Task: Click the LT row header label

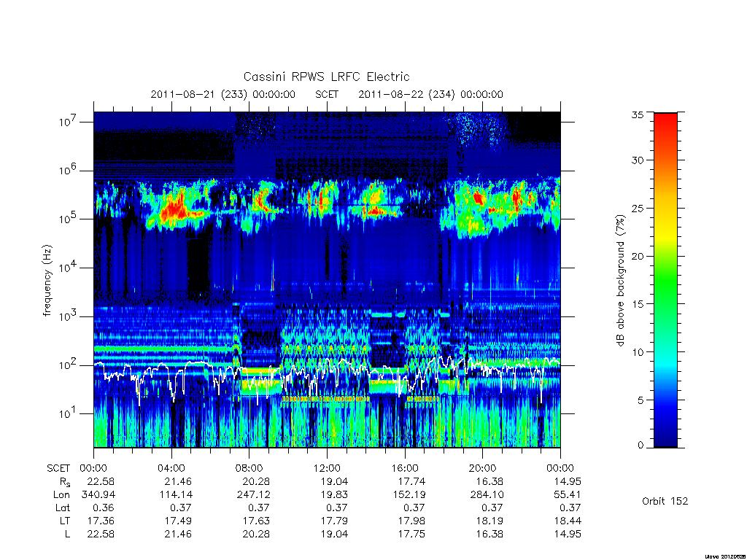Action: [x=65, y=521]
